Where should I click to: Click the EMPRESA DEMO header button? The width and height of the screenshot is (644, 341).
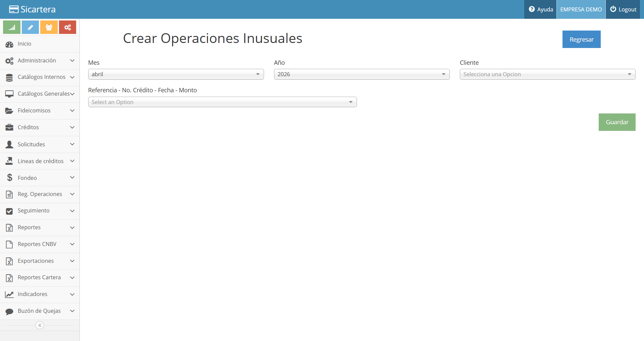581,9
